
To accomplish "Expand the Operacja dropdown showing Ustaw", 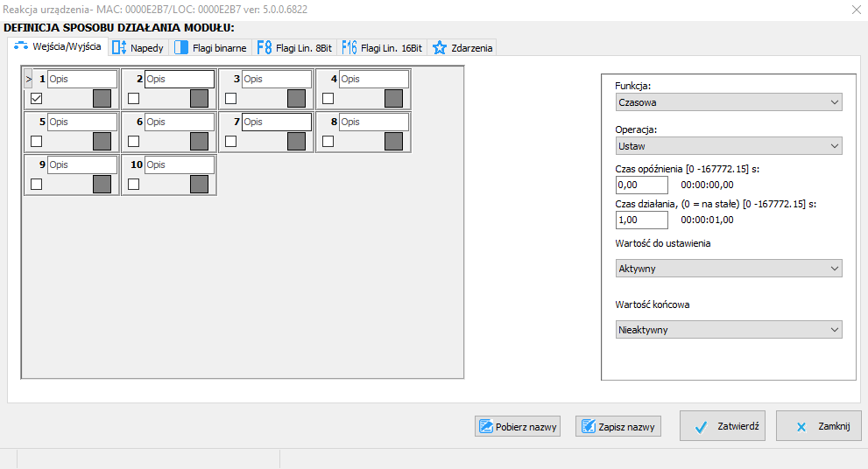I will pos(729,146).
